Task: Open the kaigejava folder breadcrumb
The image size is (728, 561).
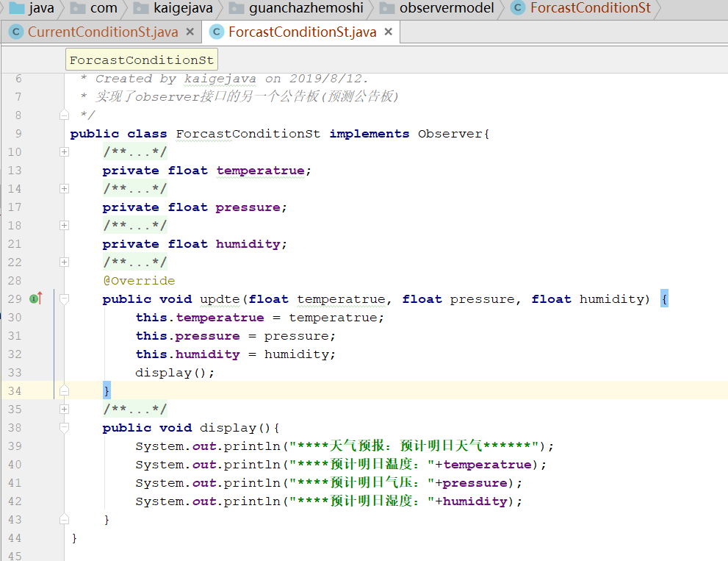Action: [x=173, y=8]
